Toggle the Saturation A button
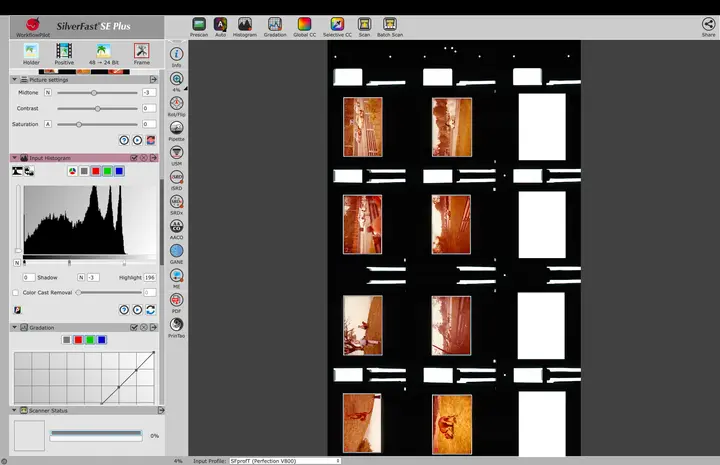Image resolution: width=720 pixels, height=465 pixels. pos(48,124)
